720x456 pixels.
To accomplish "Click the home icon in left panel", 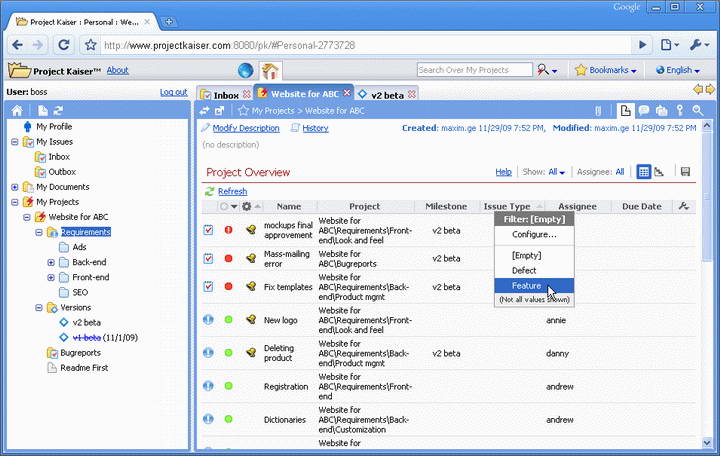I will coord(17,110).
